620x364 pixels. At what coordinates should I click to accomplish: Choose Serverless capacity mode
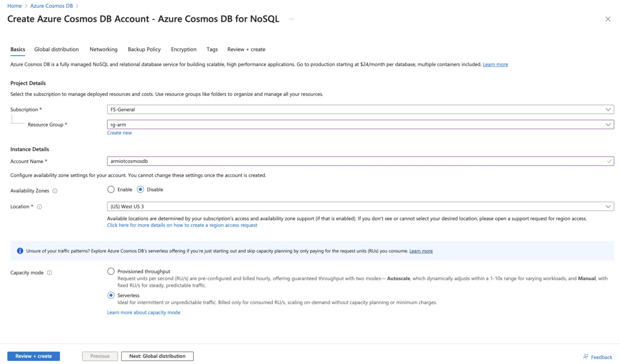[111, 295]
